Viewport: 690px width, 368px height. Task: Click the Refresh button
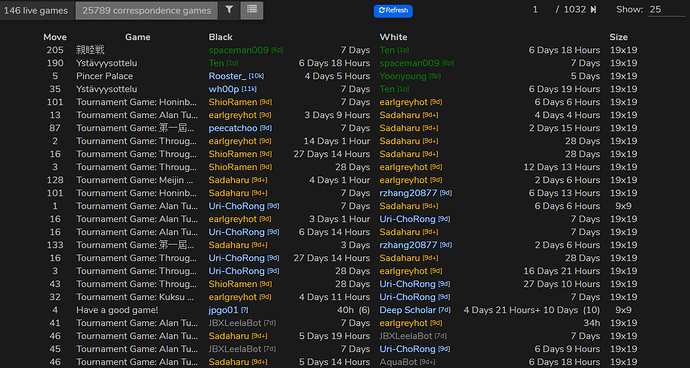pyautogui.click(x=393, y=11)
